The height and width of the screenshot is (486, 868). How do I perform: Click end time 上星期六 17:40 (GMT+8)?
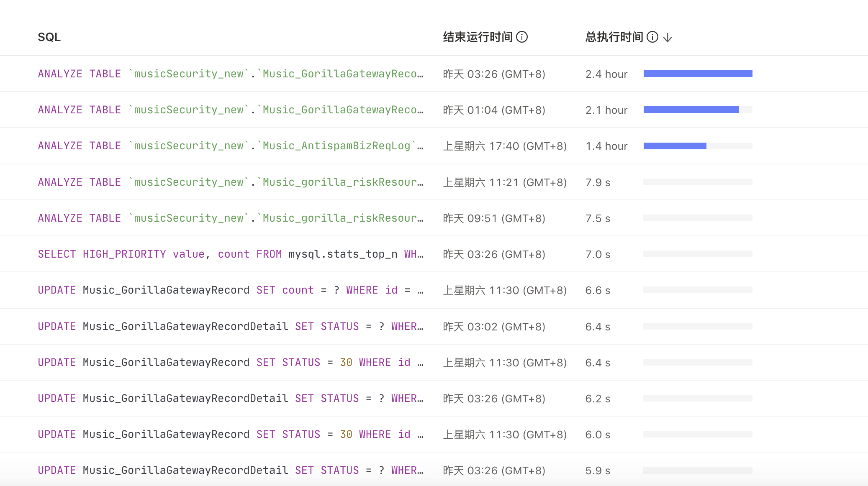point(505,146)
